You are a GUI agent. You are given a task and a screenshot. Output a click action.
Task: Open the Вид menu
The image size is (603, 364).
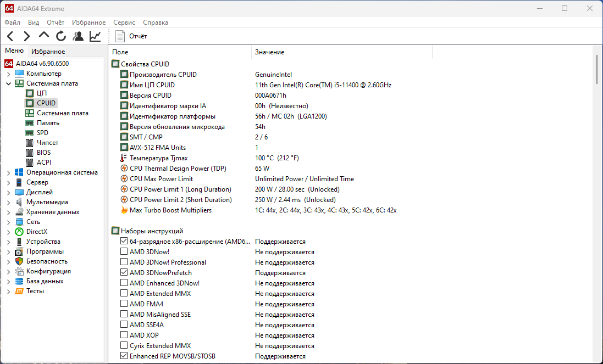(x=34, y=23)
